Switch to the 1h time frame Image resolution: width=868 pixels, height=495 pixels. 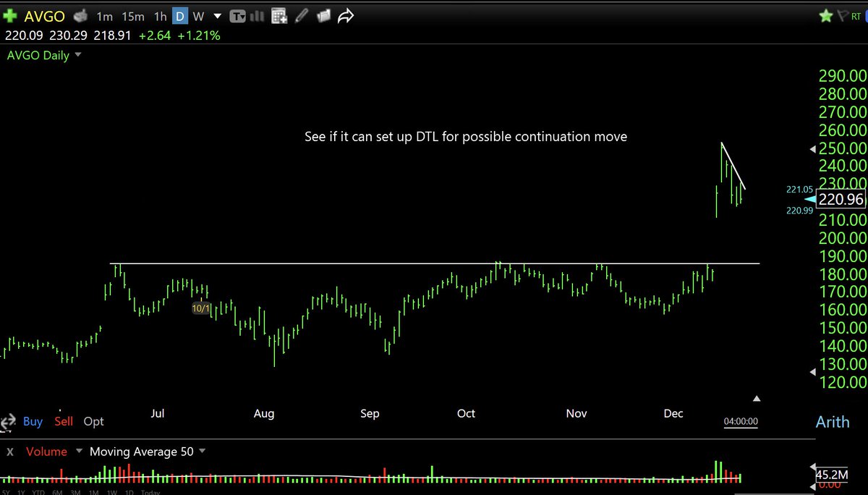tap(160, 16)
